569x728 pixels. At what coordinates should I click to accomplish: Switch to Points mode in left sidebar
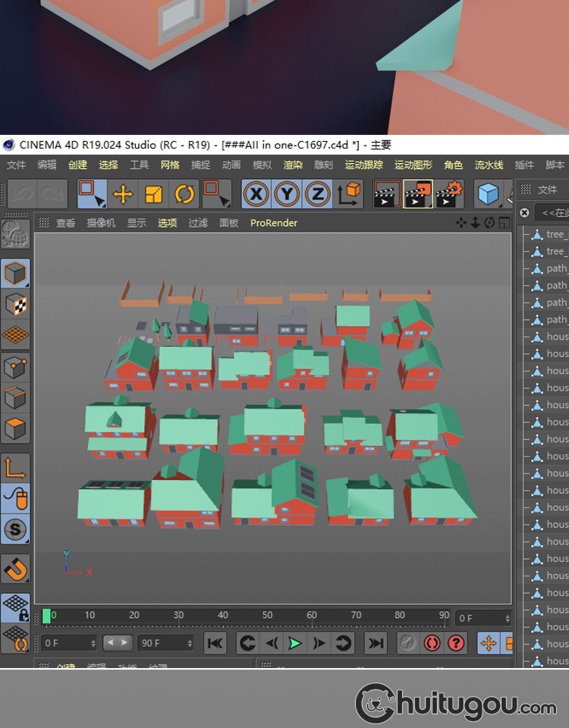pos(16,368)
